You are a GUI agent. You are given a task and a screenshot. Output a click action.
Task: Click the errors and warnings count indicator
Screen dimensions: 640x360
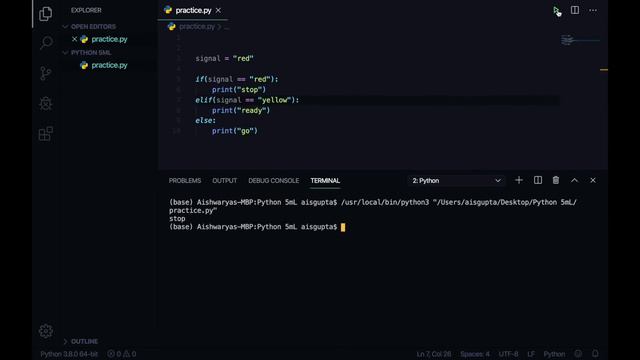tap(122, 354)
